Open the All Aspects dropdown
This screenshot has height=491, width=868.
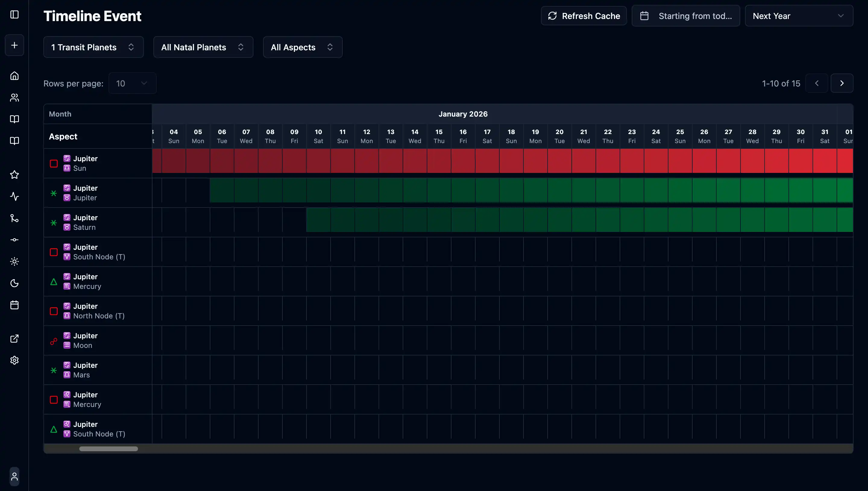302,47
